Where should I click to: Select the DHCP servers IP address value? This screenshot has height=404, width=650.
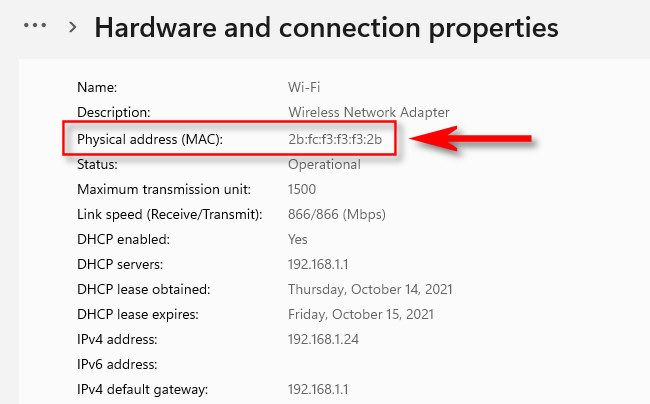click(x=319, y=264)
